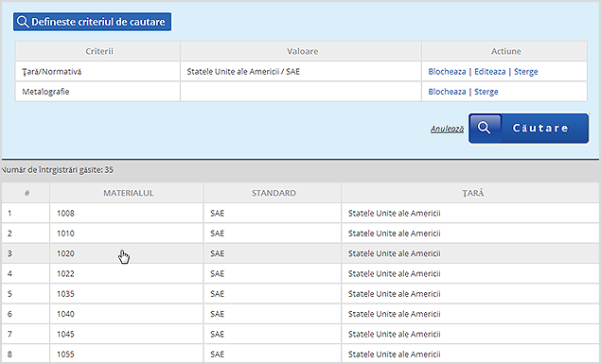Click Blocheaza in the Țară/Normativă row

[x=447, y=72]
